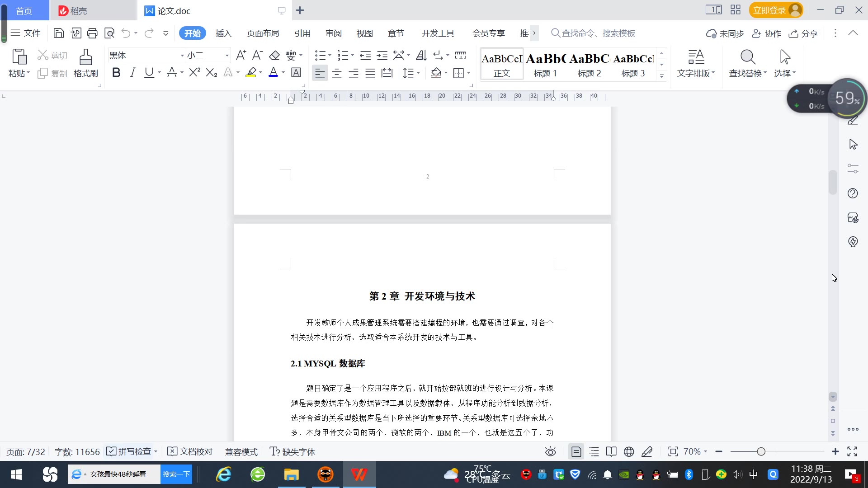The image size is (868, 488).
Task: Click the search commands input field
Action: coord(598,33)
